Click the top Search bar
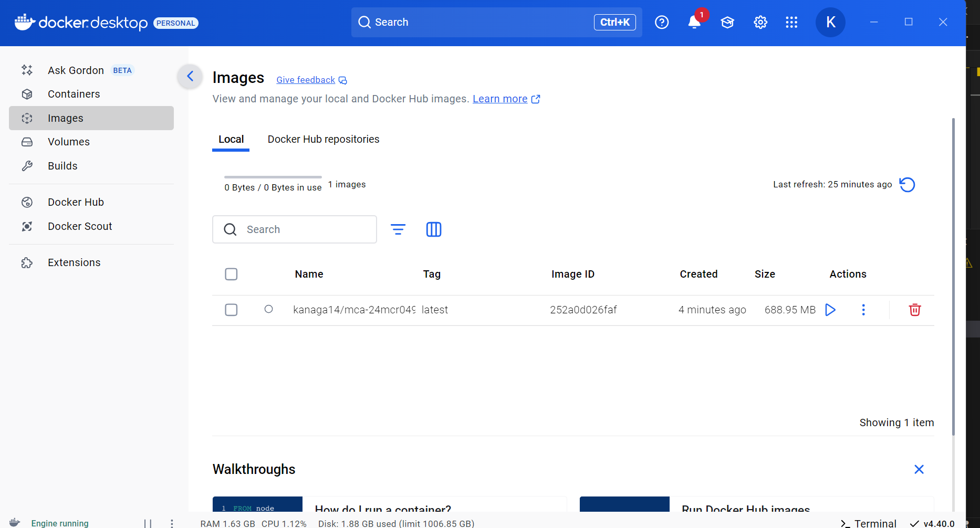This screenshot has width=980, height=528. click(x=496, y=22)
